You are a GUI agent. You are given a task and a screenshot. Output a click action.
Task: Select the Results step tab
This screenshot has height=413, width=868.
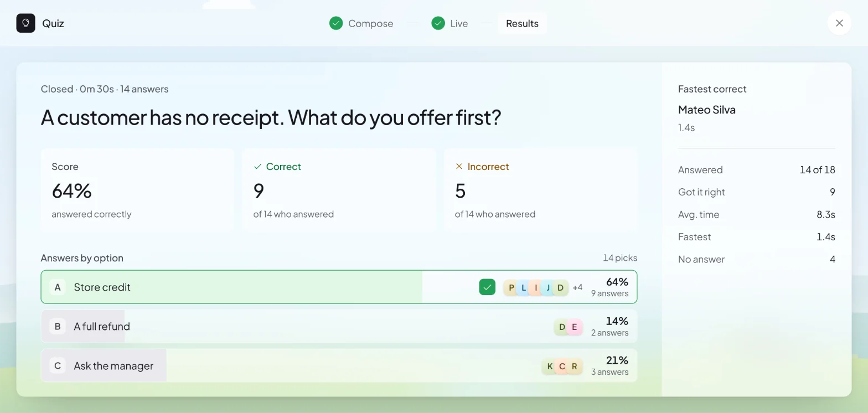click(x=522, y=23)
